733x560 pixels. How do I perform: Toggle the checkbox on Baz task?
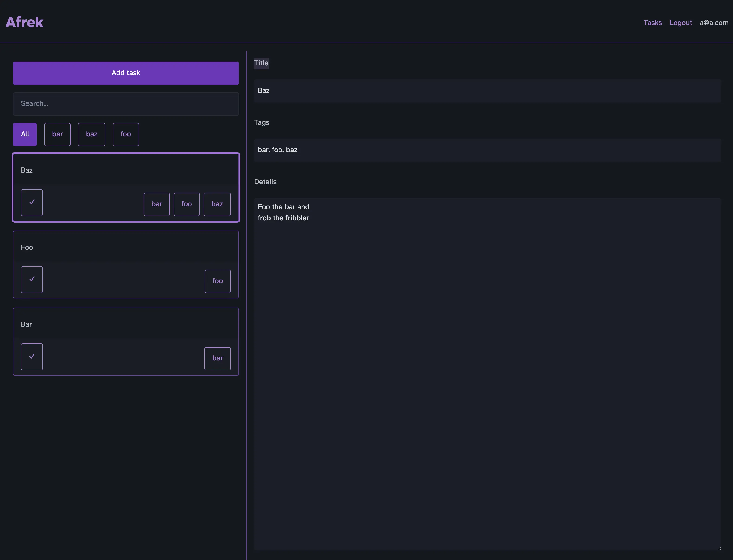click(32, 202)
